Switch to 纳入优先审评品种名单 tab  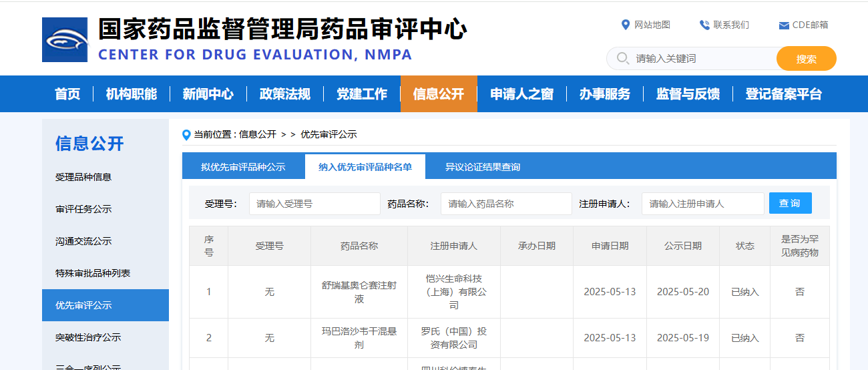tap(365, 167)
